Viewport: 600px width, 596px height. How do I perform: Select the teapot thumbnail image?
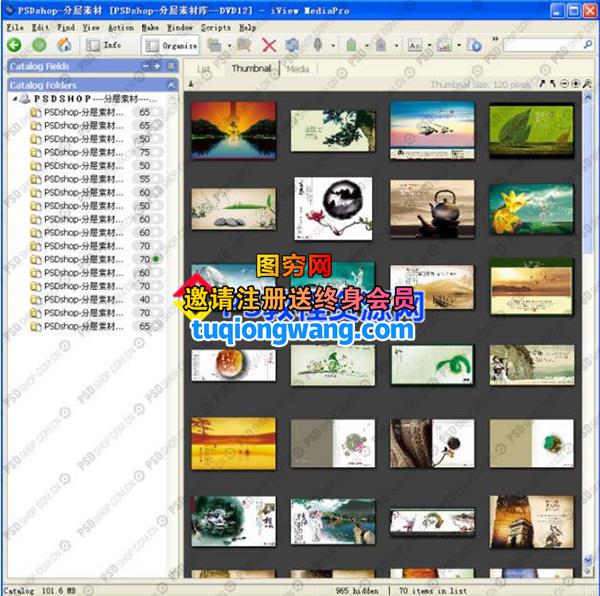[431, 208]
